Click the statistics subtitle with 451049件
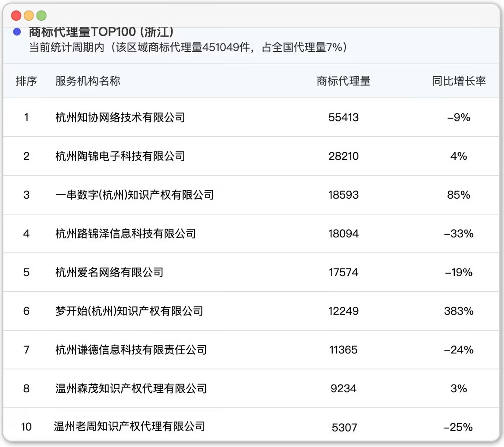The image size is (504, 447). point(188,47)
